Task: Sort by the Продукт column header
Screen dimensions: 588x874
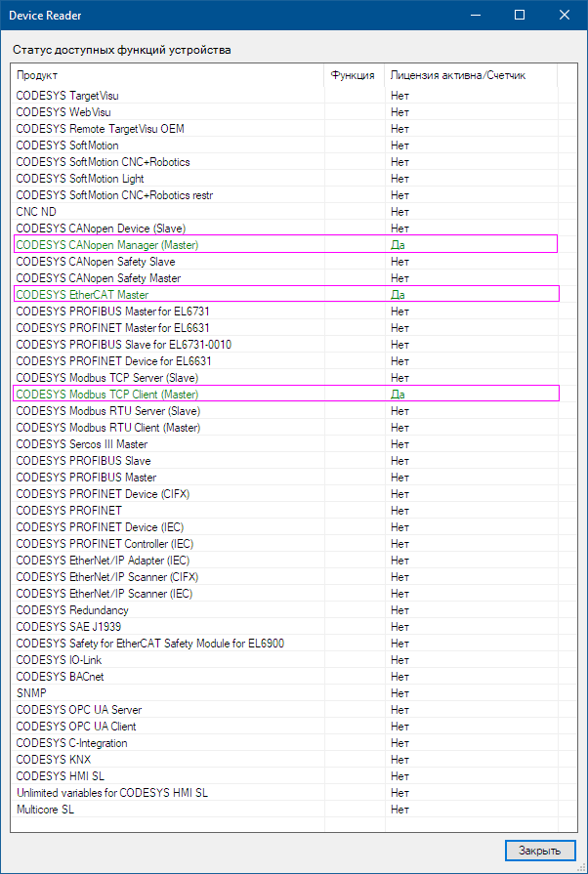Action: click(167, 75)
